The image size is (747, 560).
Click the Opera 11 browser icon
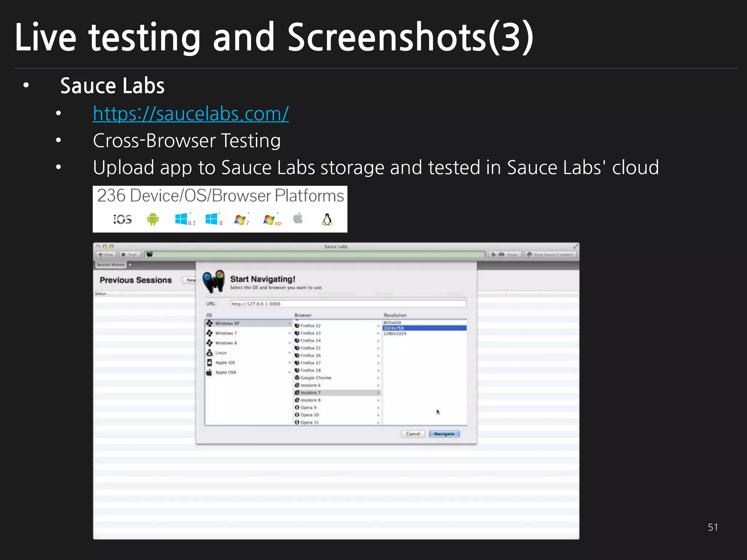[297, 422]
